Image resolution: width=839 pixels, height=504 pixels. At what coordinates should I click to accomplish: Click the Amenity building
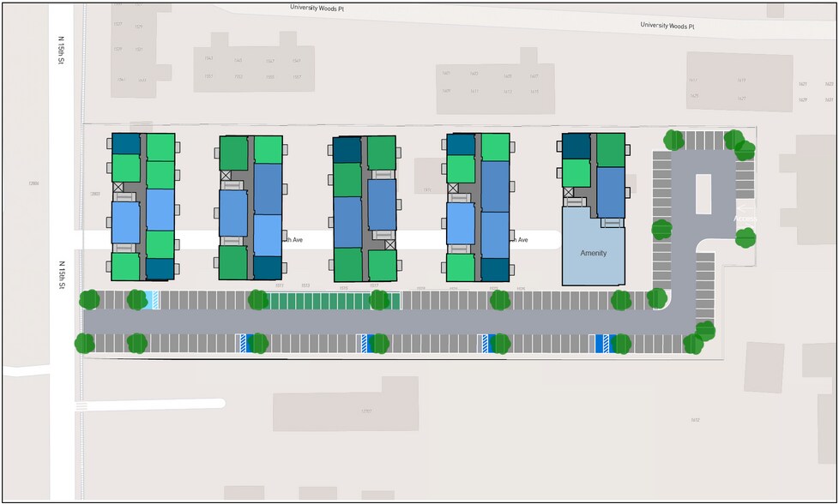tap(594, 253)
